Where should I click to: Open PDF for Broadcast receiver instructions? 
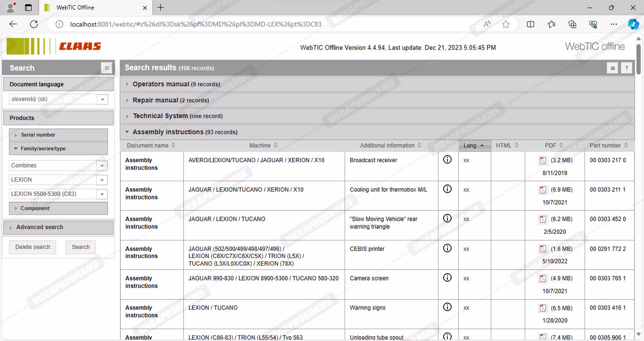click(x=543, y=161)
